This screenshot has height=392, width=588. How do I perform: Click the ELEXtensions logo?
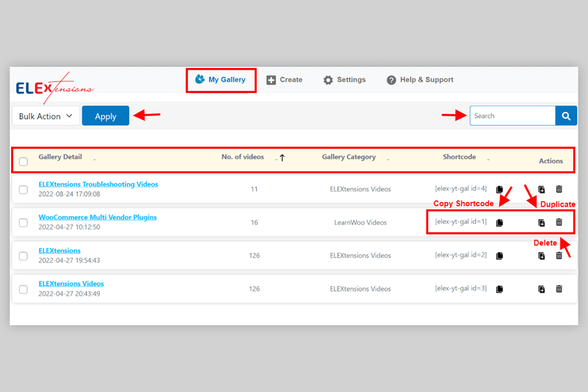55,88
